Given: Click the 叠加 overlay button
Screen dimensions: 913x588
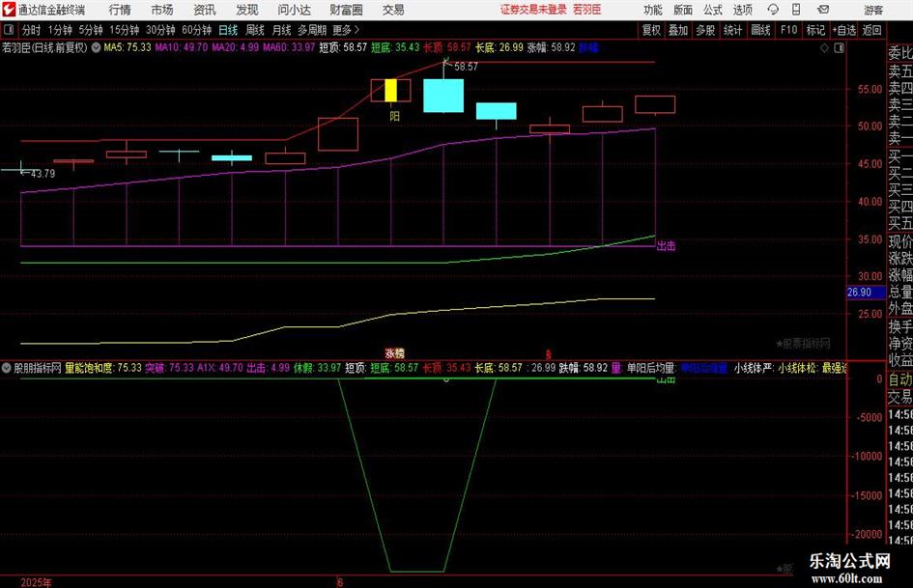Looking at the screenshot, I should coord(678,30).
